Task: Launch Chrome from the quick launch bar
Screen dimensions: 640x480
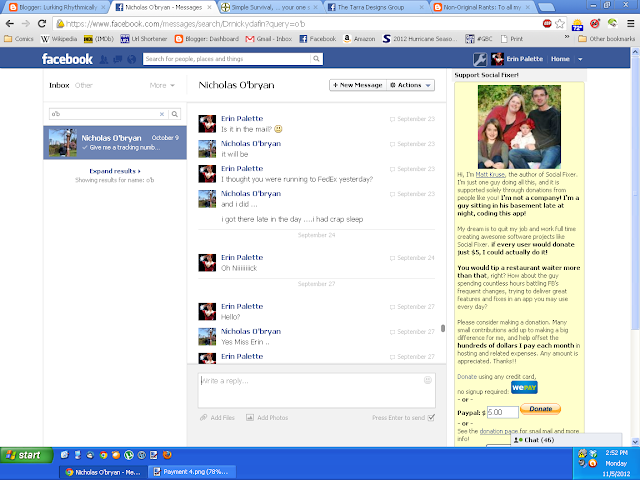Action: [x=103, y=455]
